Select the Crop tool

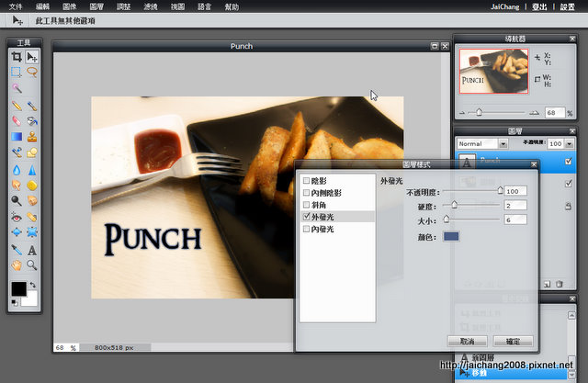tap(17, 57)
